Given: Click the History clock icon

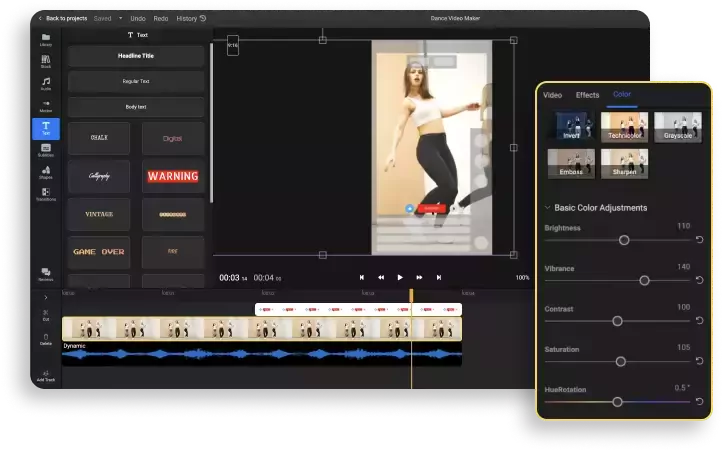Looking at the screenshot, I should (202, 18).
